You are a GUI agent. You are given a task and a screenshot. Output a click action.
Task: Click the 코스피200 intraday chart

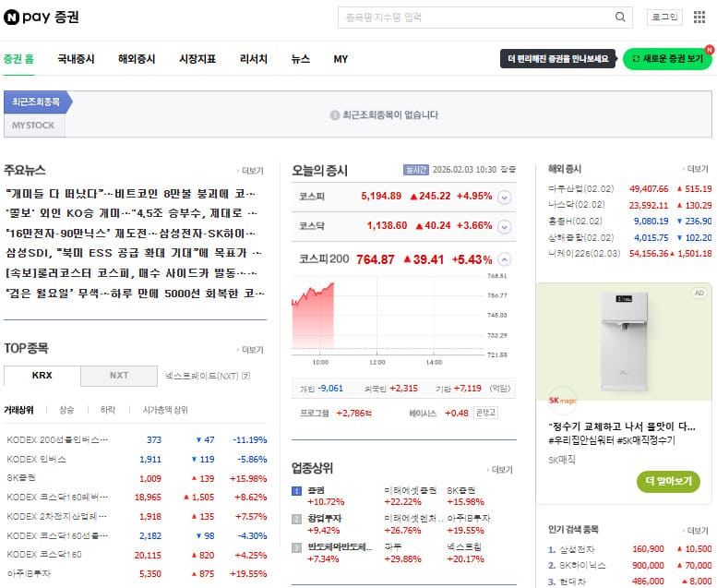pyautogui.click(x=388, y=314)
